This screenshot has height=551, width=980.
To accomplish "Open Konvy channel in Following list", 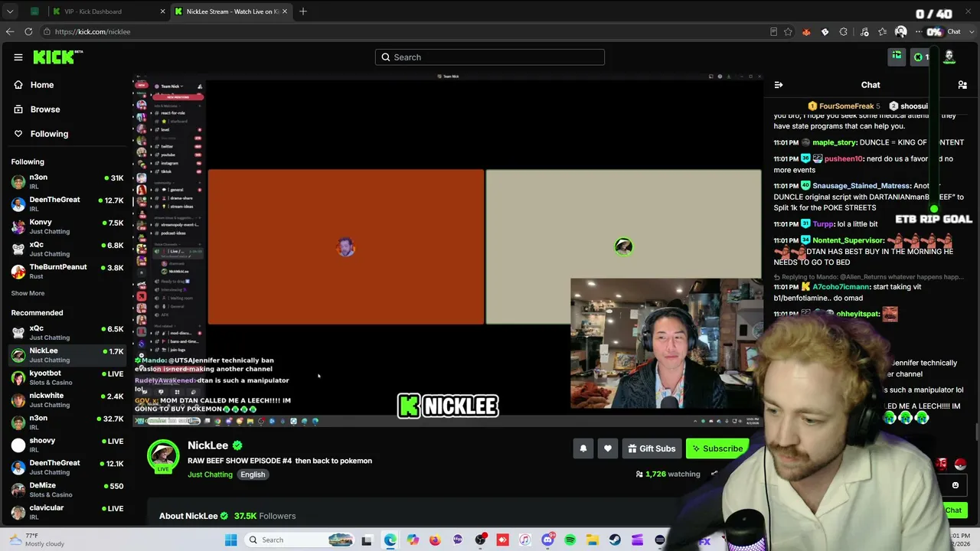I will click(x=67, y=227).
